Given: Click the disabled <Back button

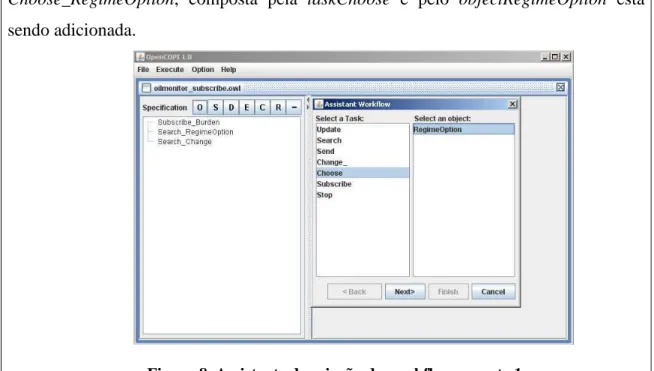Looking at the screenshot, I should [354, 292].
